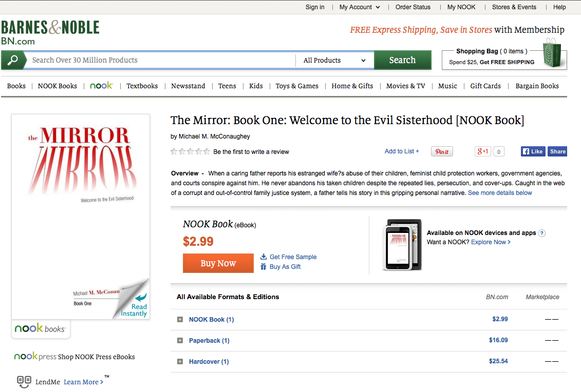The width and height of the screenshot is (581, 392).
Task: Click the NOOK logo in navigation bar
Action: 101,86
